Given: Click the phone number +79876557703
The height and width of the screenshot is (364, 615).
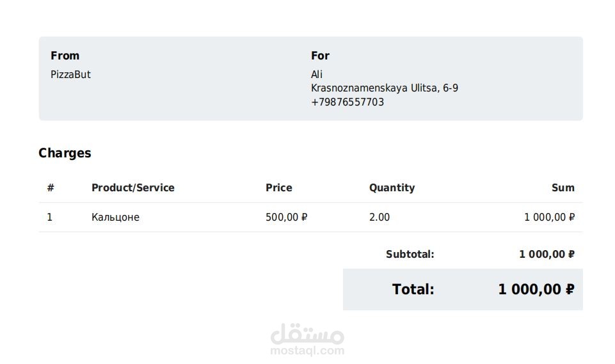Looking at the screenshot, I should pyautogui.click(x=347, y=102).
